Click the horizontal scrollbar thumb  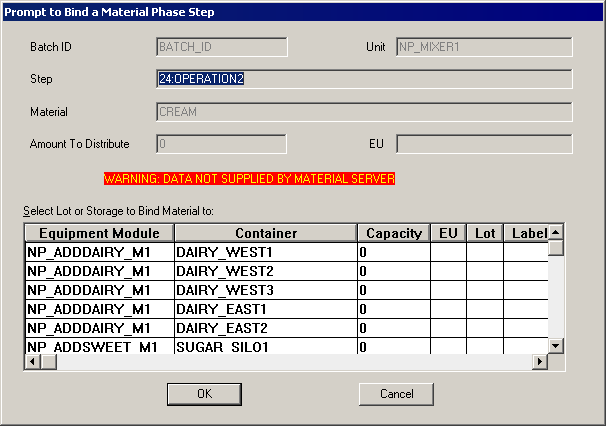[x=49, y=362]
